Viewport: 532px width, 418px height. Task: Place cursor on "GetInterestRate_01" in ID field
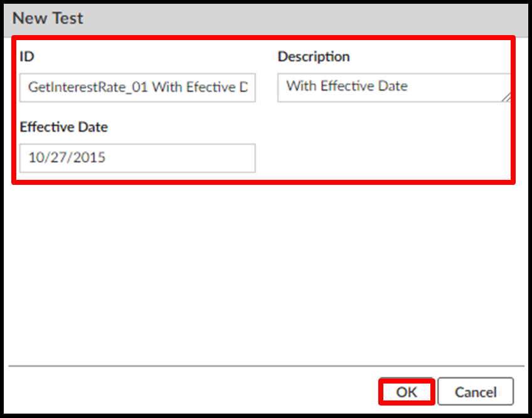pyautogui.click(x=88, y=88)
